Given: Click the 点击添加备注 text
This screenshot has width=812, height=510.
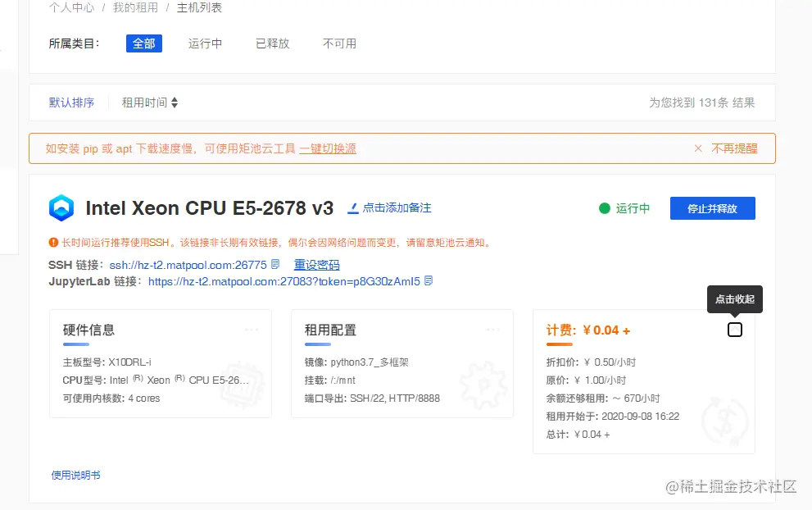Looking at the screenshot, I should point(397,207).
